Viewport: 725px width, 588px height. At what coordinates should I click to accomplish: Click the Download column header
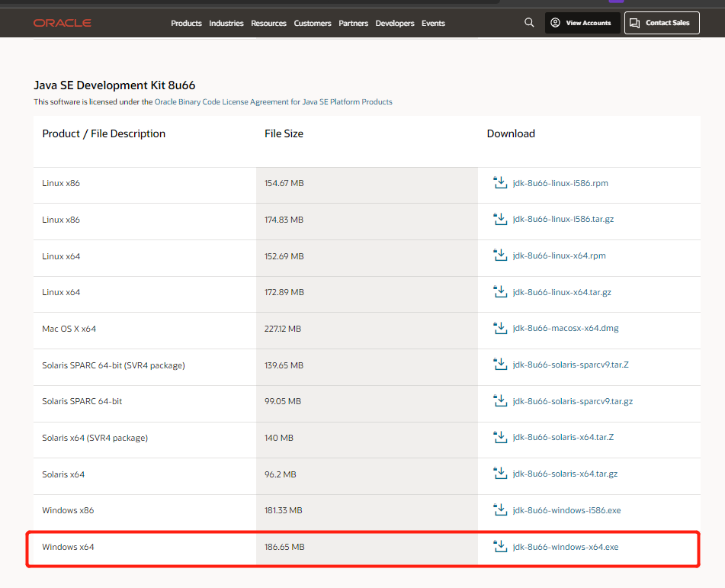[x=511, y=133]
